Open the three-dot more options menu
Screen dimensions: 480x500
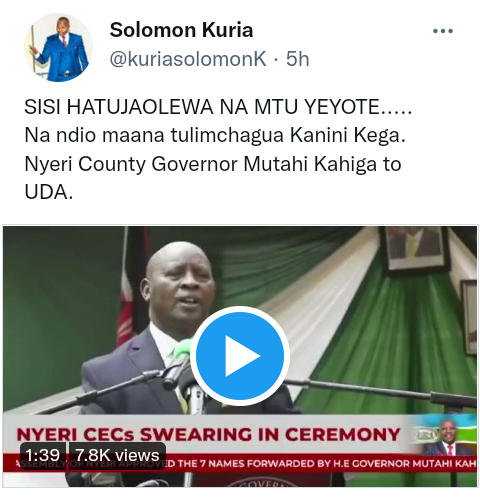[x=443, y=31]
